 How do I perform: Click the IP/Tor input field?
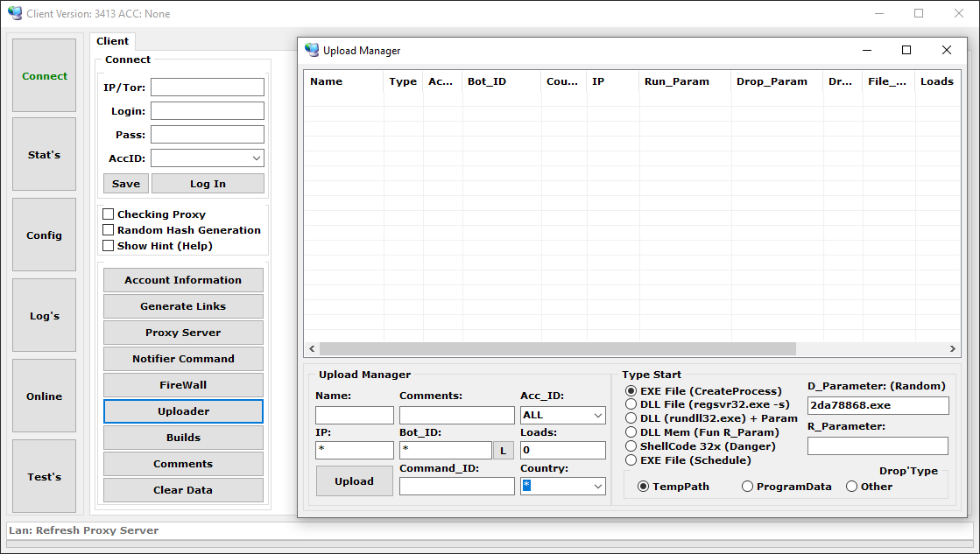pyautogui.click(x=208, y=88)
